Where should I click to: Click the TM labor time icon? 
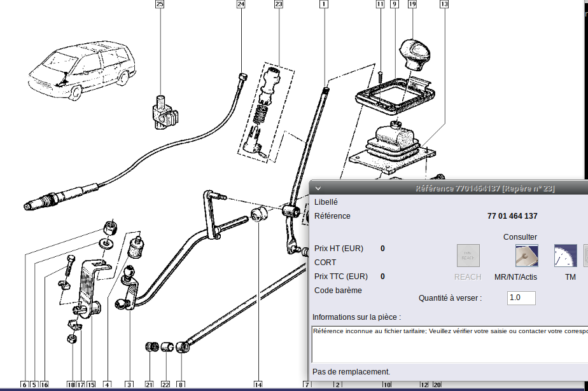click(565, 256)
